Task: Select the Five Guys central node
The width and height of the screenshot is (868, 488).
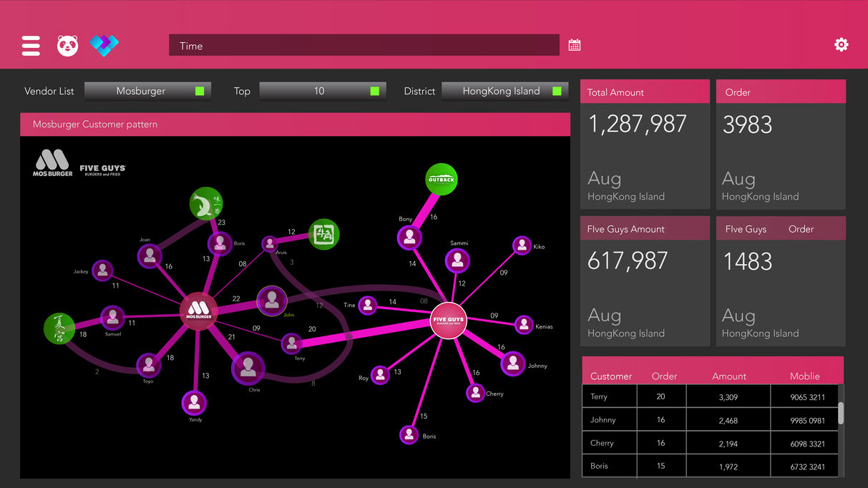Action: pyautogui.click(x=448, y=321)
